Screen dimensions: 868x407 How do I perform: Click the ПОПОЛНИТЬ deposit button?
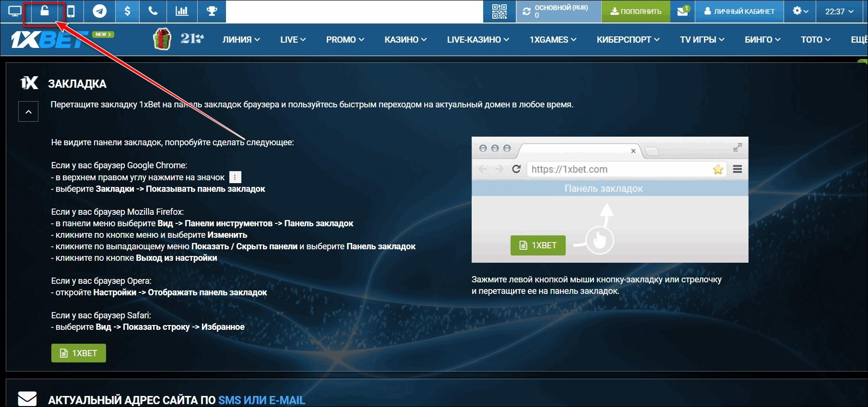click(x=636, y=12)
